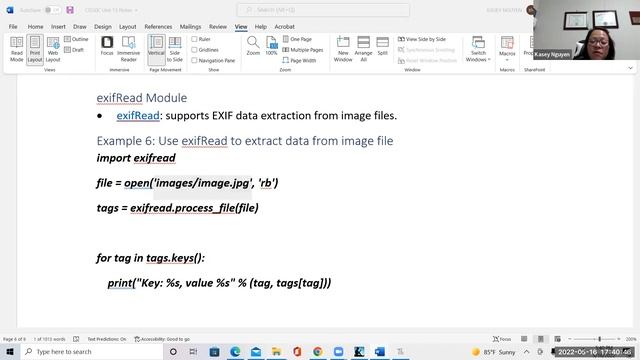
Task: Open spelling proofing icon in status bar
Action: point(76,339)
